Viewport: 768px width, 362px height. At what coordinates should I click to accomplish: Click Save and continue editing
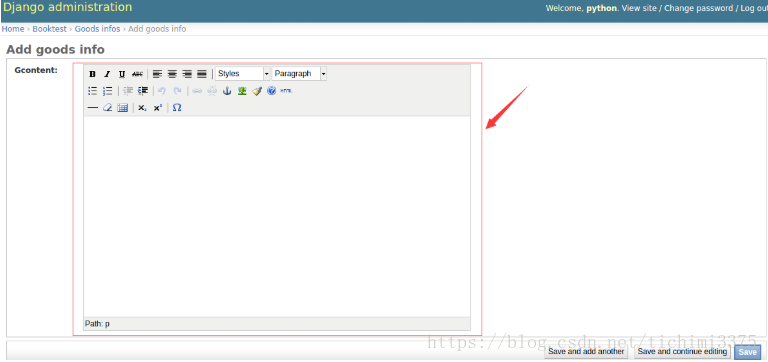(682, 352)
